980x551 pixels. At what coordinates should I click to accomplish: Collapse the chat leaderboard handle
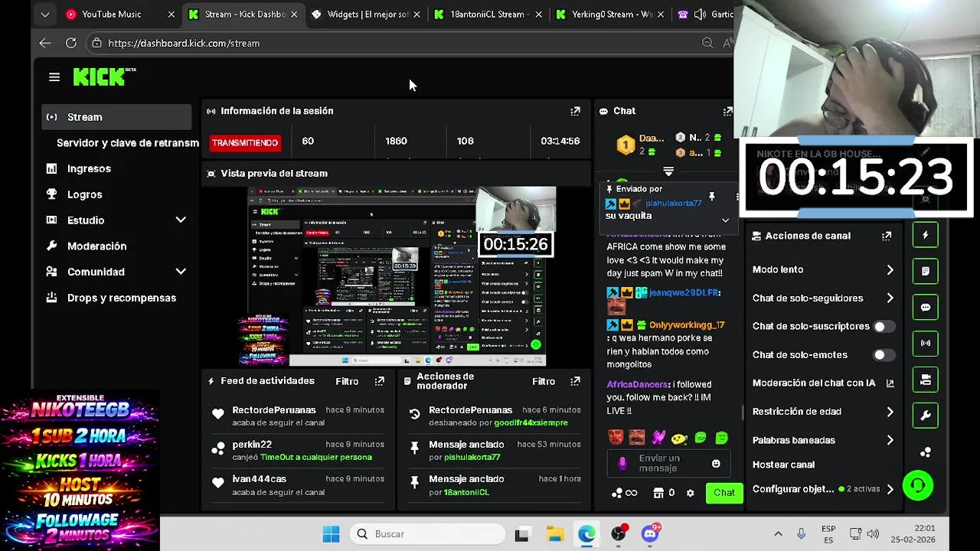[x=668, y=171]
